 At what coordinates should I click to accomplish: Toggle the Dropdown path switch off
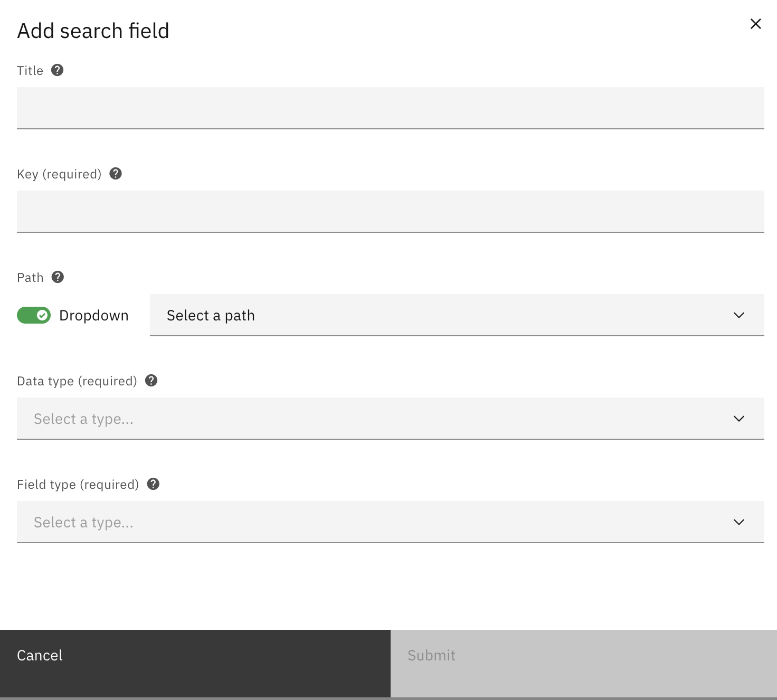(x=34, y=315)
